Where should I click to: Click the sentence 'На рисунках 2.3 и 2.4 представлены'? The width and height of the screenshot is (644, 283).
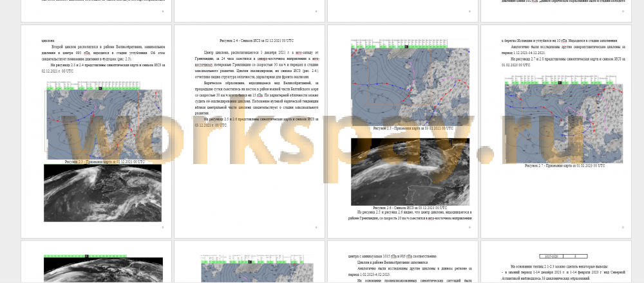coord(103,68)
